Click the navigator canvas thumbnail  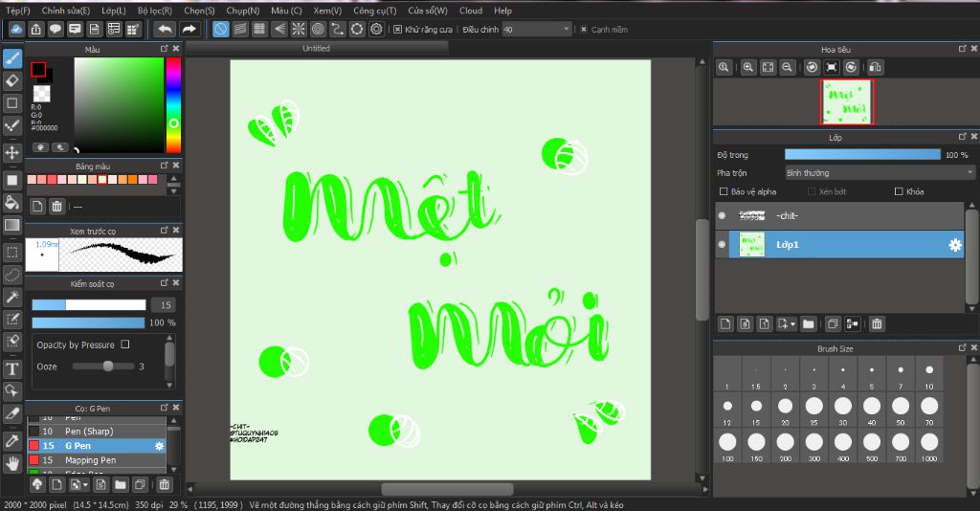[x=847, y=101]
